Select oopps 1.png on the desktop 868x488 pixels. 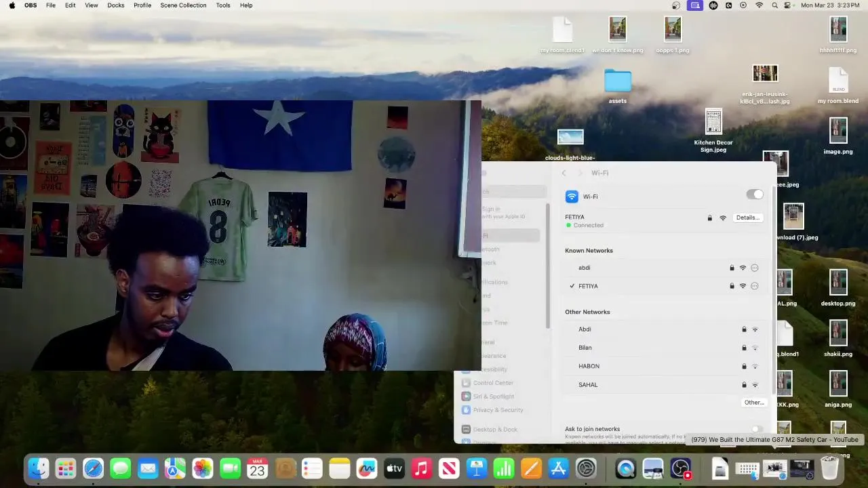[x=673, y=35]
